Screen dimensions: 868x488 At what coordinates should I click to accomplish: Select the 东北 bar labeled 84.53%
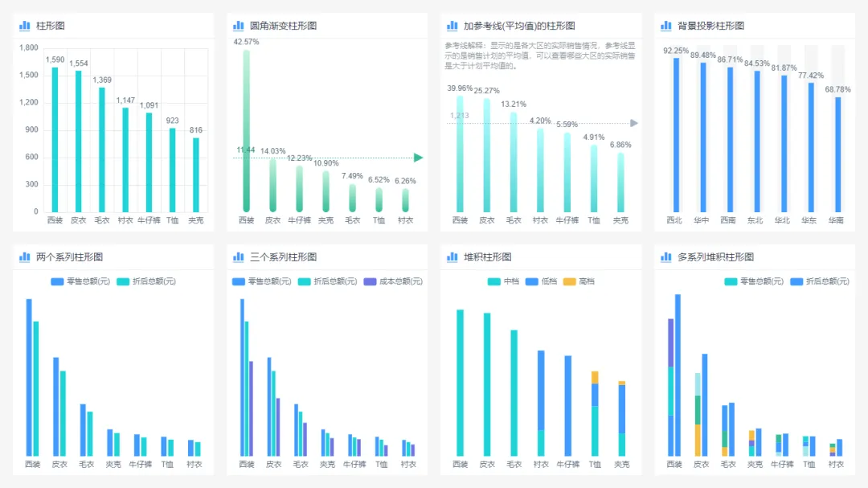(757, 141)
